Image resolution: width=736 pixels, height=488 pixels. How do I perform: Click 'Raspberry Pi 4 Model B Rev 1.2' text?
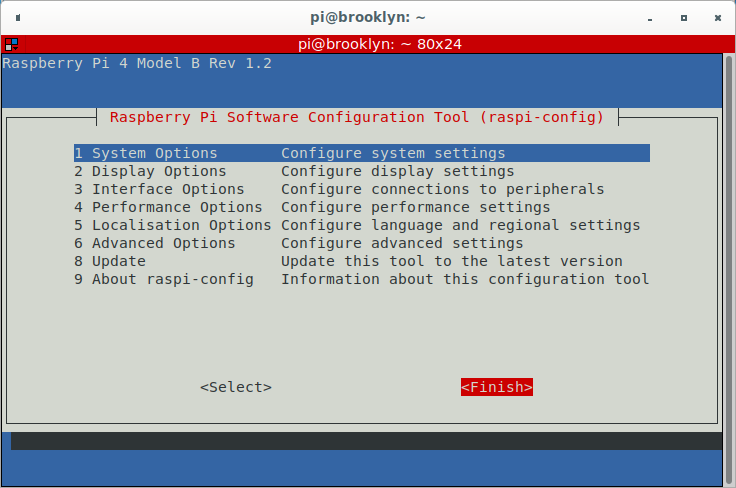point(137,63)
